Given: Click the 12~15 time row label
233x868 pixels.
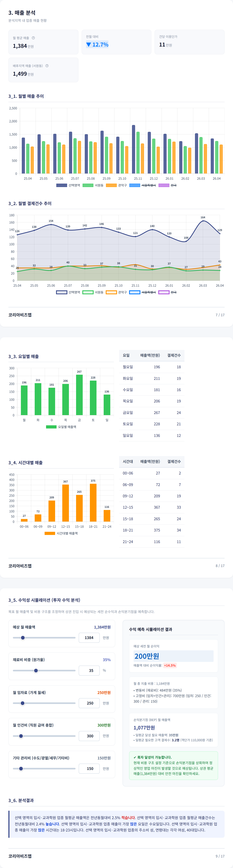Looking at the screenshot, I should click(x=128, y=507).
